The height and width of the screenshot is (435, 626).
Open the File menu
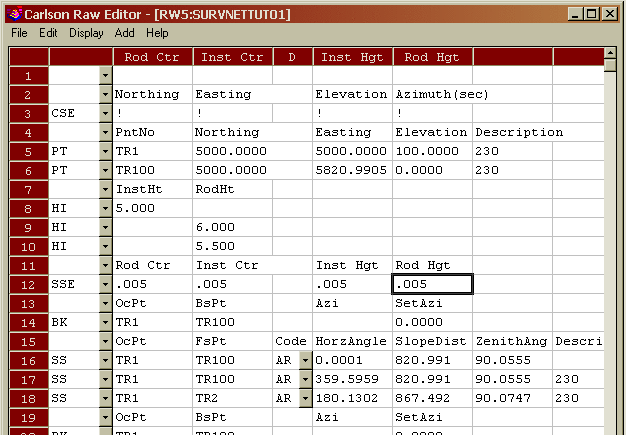19,33
